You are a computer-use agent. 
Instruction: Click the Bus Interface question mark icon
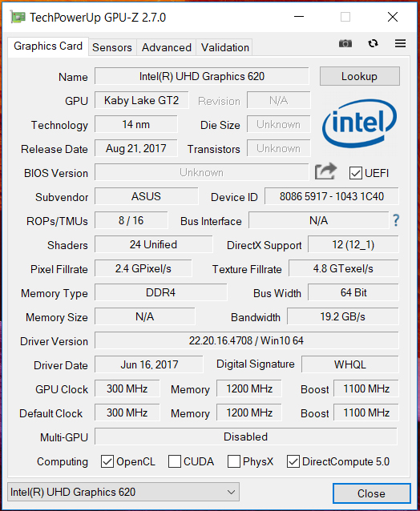click(396, 221)
